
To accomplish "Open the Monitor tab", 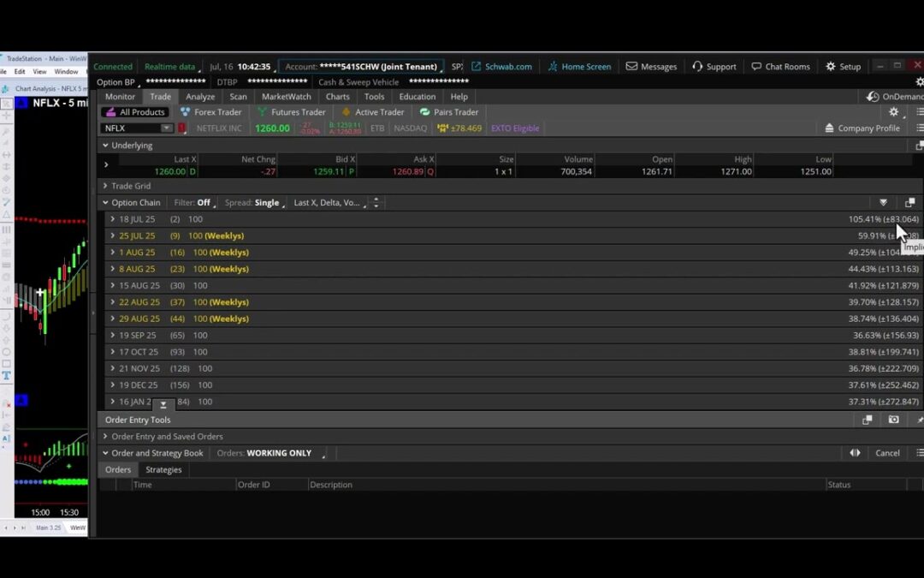I will tap(121, 97).
